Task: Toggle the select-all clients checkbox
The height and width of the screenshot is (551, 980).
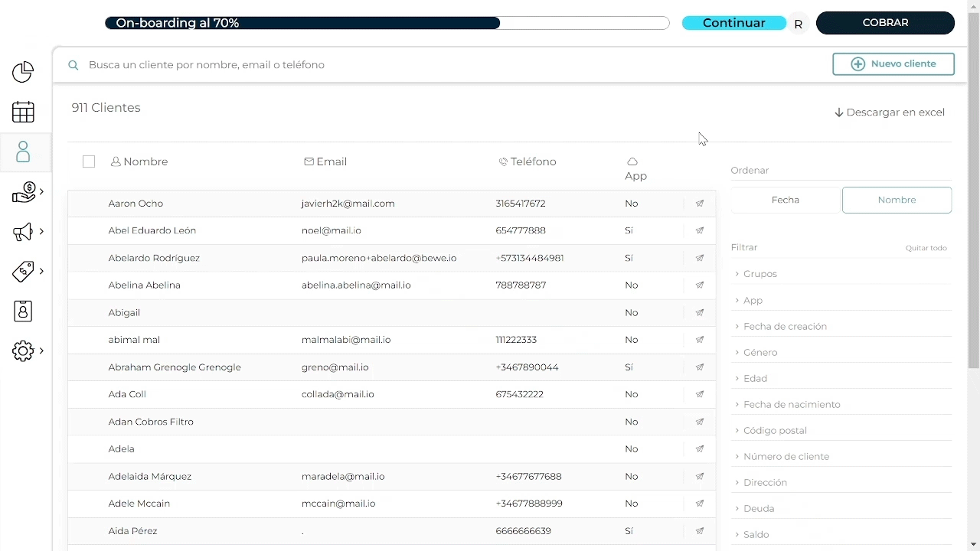Action: coord(89,161)
